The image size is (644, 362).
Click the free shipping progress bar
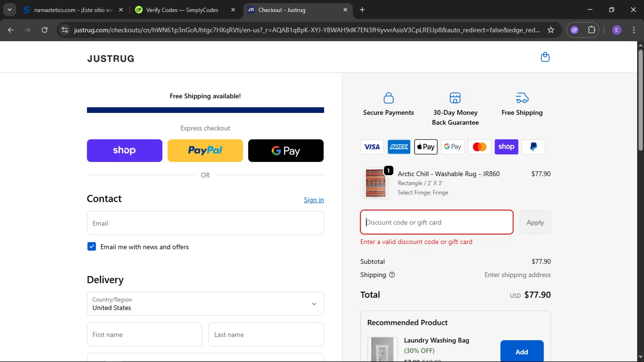pyautogui.click(x=205, y=110)
